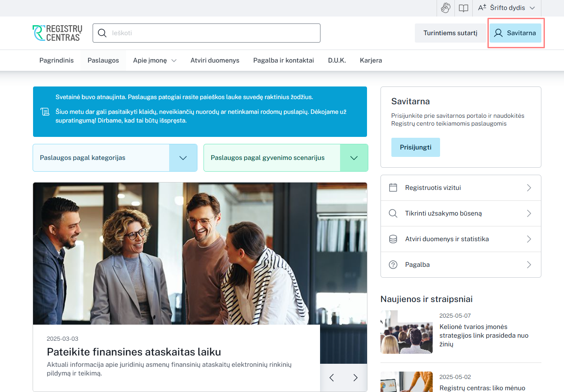
Task: Open the D.U.K. menu item
Action: pyautogui.click(x=337, y=60)
